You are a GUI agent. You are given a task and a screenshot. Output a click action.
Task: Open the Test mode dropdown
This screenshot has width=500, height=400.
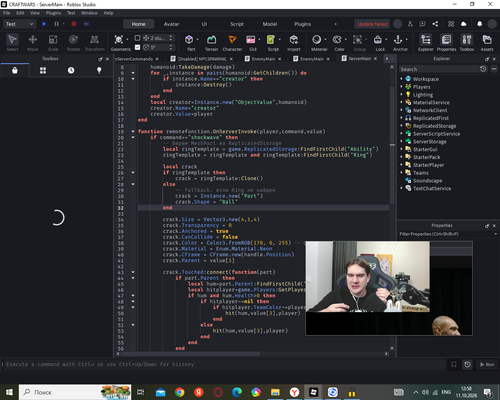(19, 24)
